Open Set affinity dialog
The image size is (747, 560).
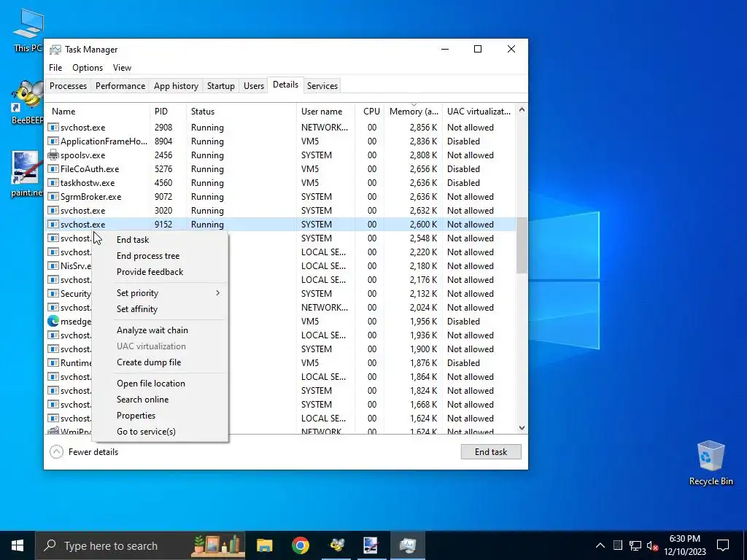coord(137,309)
